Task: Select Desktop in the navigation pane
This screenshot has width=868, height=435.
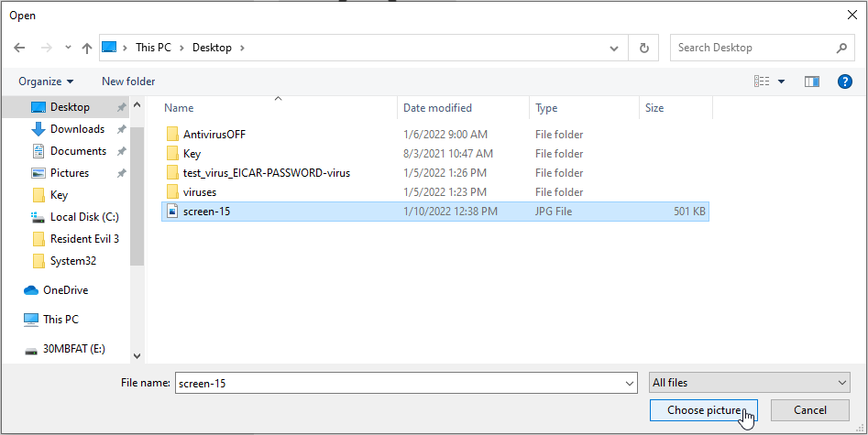Action: tap(70, 107)
